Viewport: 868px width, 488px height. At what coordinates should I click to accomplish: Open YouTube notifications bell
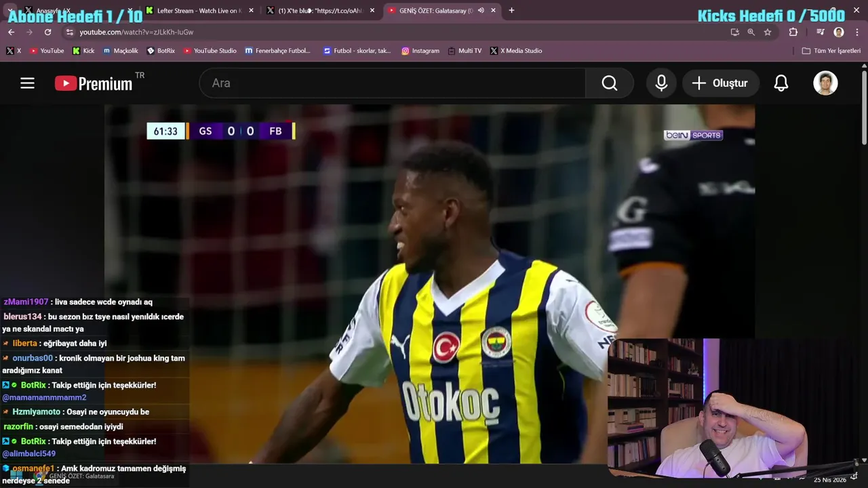[781, 83]
